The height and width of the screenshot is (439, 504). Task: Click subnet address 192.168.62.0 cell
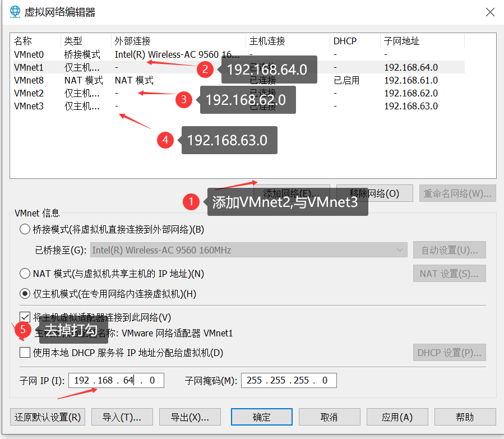[x=411, y=93]
